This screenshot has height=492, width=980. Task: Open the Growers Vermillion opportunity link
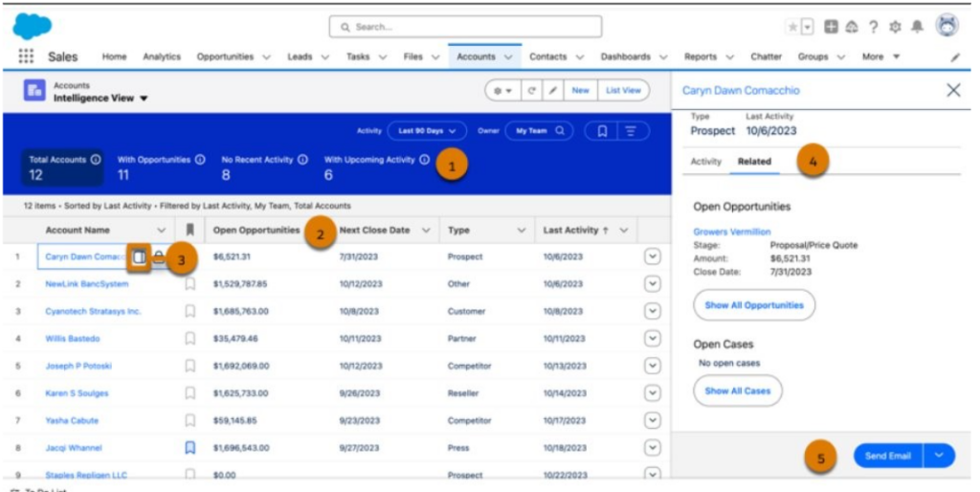click(731, 232)
